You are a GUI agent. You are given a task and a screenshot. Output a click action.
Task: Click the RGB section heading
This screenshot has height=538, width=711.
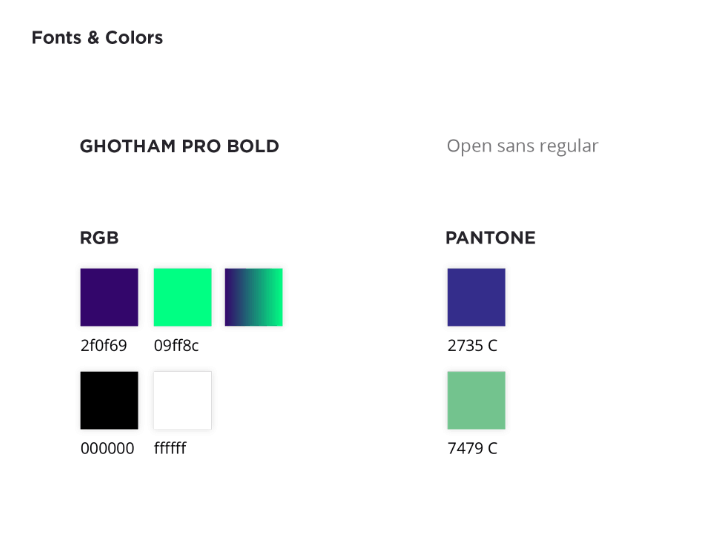[99, 238]
